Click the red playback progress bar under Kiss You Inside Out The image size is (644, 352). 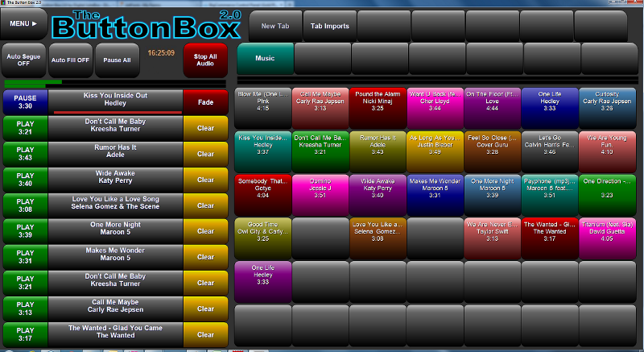click(x=118, y=112)
